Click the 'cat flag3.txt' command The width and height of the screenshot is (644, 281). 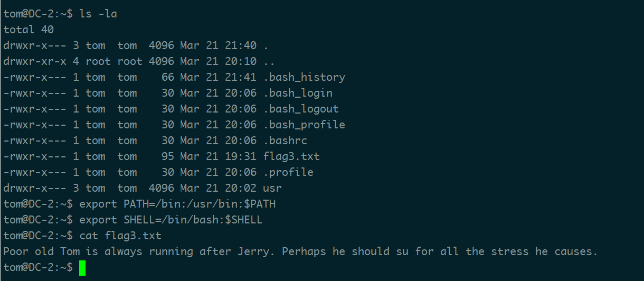click(120, 236)
